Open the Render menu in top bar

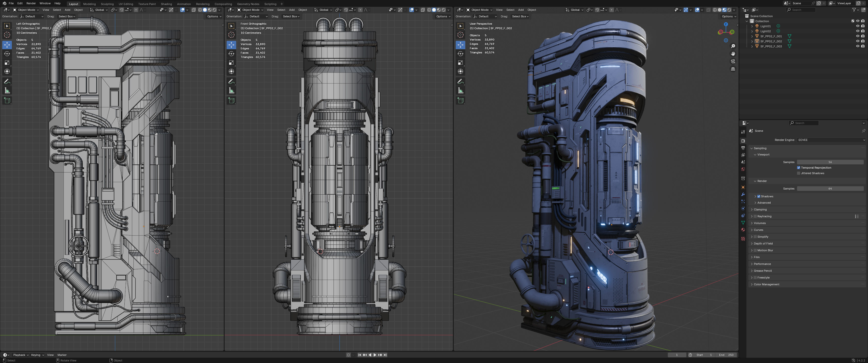[31, 3]
